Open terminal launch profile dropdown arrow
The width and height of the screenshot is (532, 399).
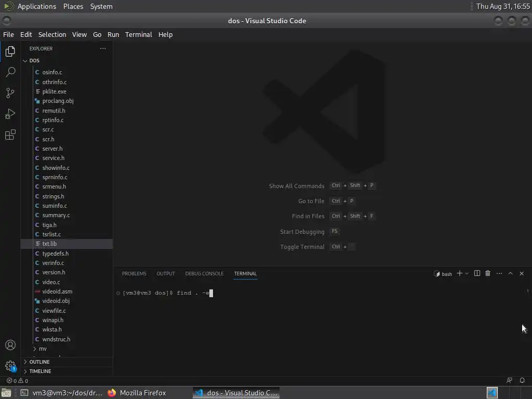(x=467, y=273)
